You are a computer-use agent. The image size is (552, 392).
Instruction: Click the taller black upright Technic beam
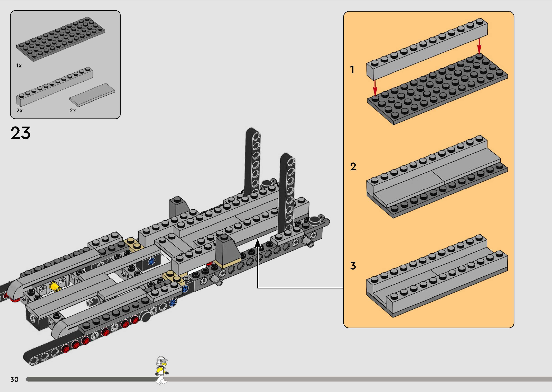coord(252,161)
